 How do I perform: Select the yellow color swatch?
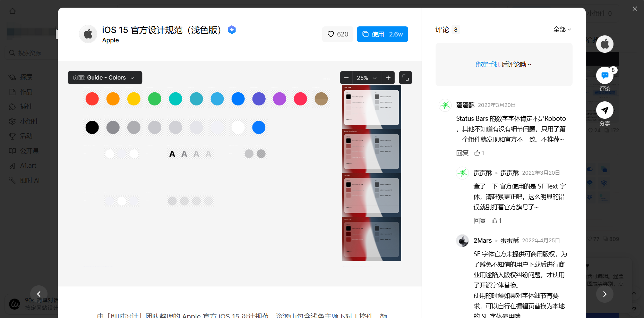134,99
